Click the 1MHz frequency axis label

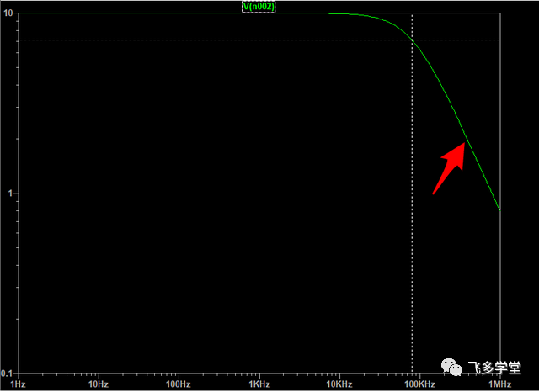(500, 384)
